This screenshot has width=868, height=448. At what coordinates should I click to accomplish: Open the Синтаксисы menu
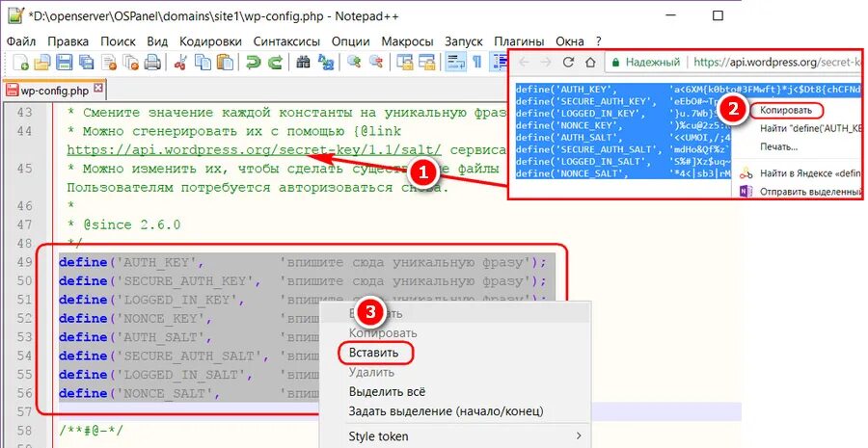click(x=286, y=41)
